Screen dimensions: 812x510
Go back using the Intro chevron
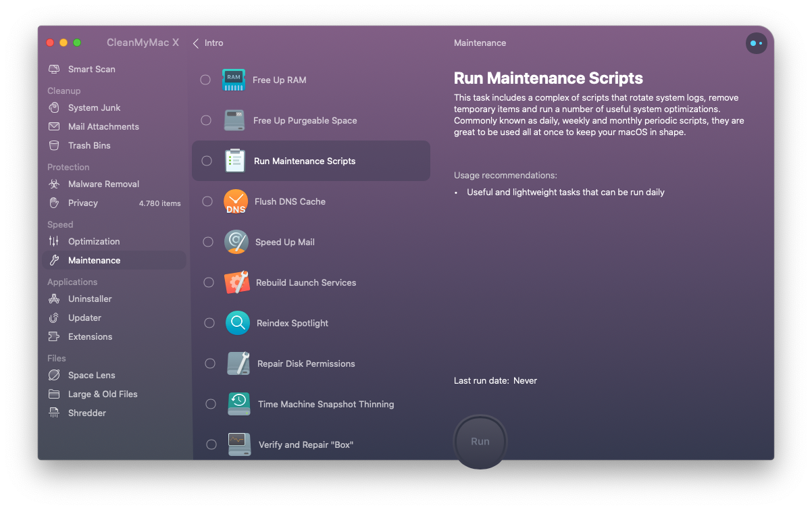pyautogui.click(x=196, y=43)
